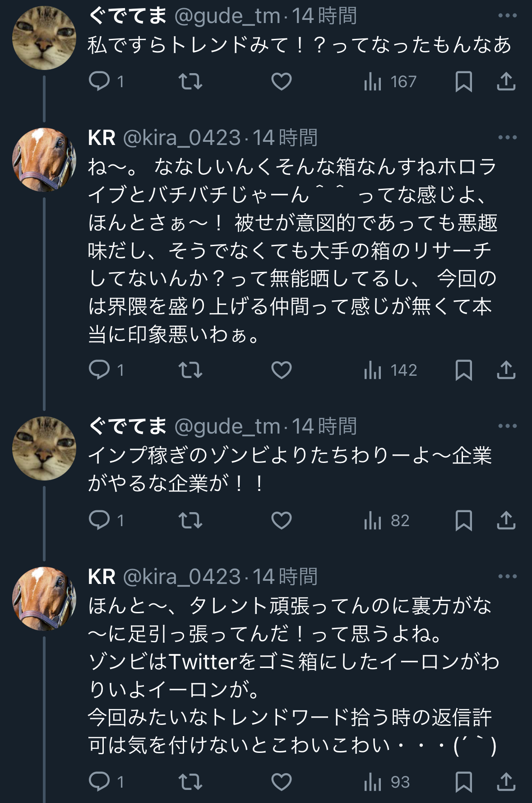Screen dimensions: 532x803
Task: Open more options for first ぐでてま tweet
Action: tap(507, 16)
